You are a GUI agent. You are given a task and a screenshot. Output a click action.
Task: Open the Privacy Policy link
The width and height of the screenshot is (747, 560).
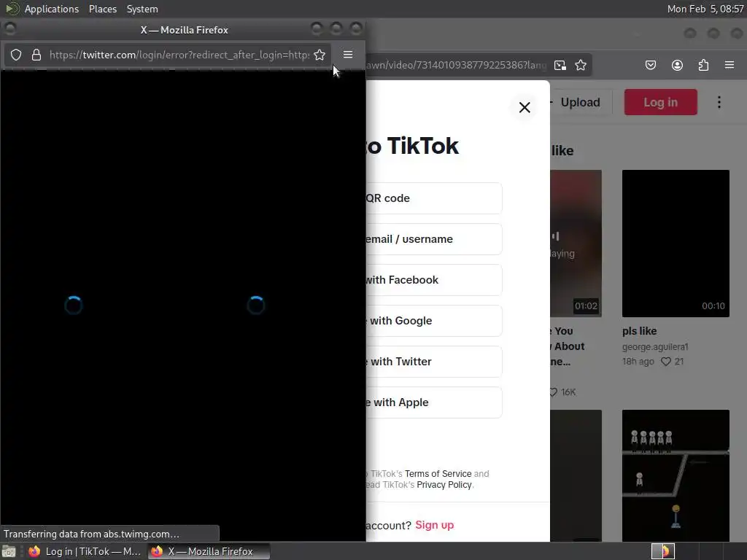click(444, 485)
